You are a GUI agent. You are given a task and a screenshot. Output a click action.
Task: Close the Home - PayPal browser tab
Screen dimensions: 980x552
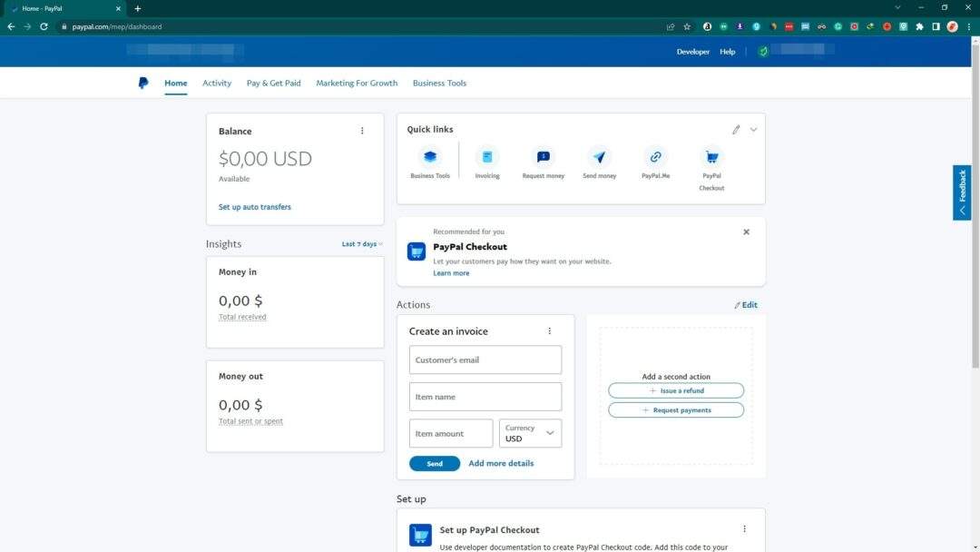click(118, 9)
